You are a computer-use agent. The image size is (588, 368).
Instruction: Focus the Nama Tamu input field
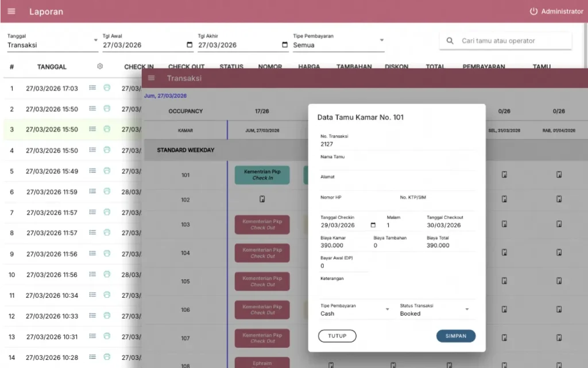click(398, 164)
